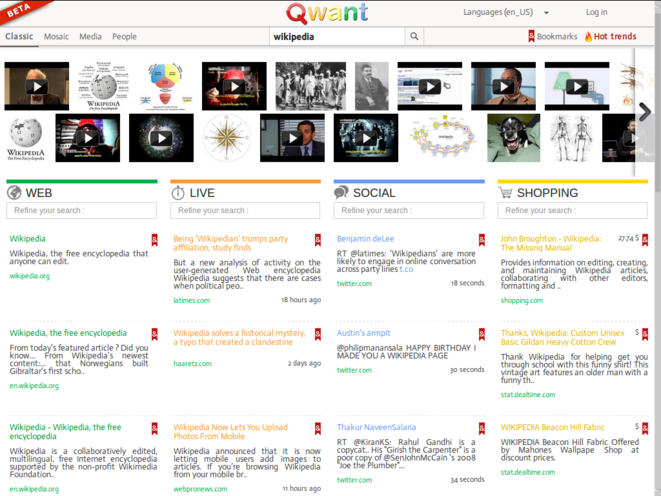Open the t.co link in the tweet
661x496 pixels.
[406, 269]
